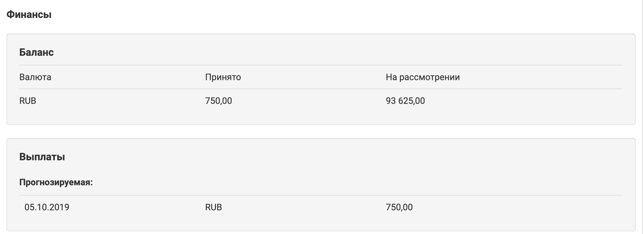The image size is (644, 234).
Task: Click the vertical scrollbar on right edge
Action: [642, 117]
